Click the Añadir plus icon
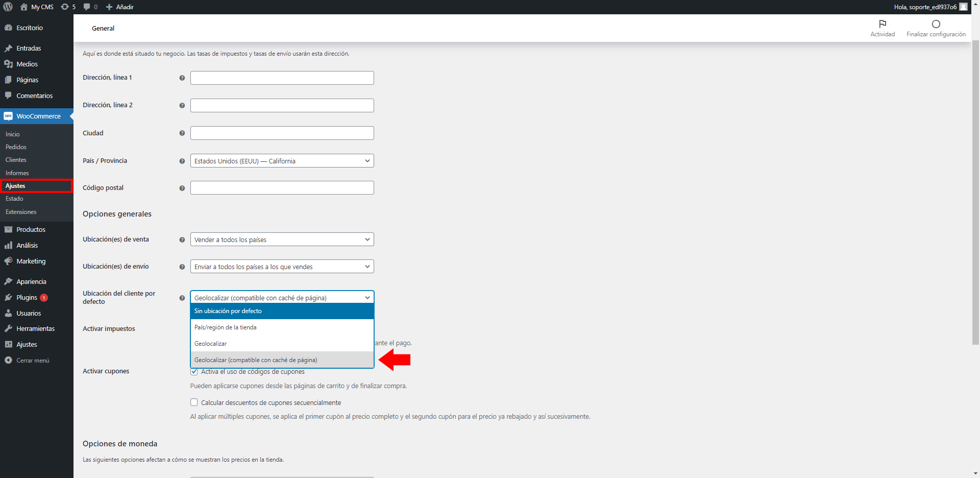This screenshot has width=980, height=478. [109, 7]
